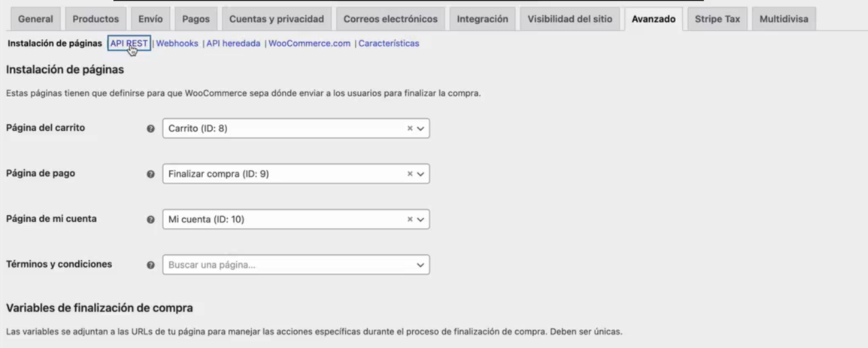Open the API REST subsection link
Image resolution: width=868 pixels, height=348 pixels.
pyautogui.click(x=129, y=44)
